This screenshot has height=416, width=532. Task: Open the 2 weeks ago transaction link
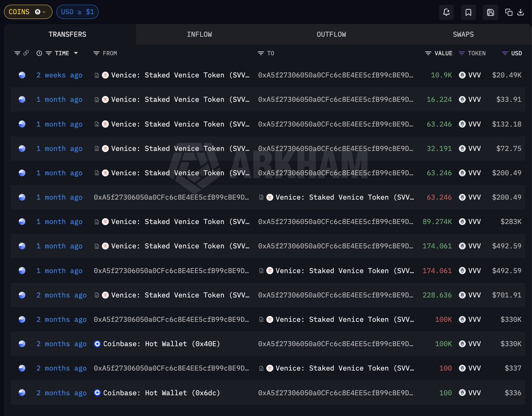pyautogui.click(x=59, y=75)
